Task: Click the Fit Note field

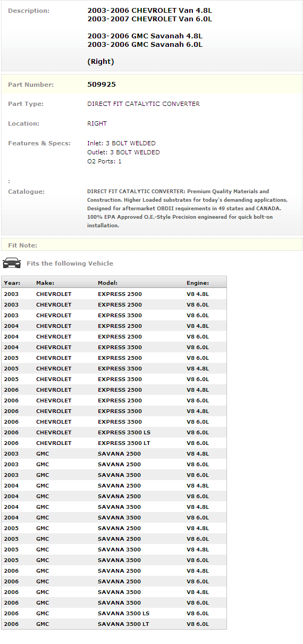Action: coord(151,245)
